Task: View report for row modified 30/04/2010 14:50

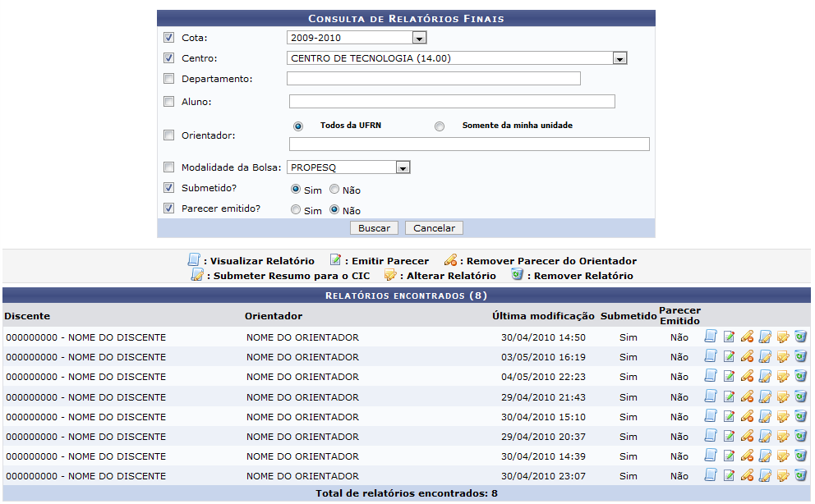Action: 711,337
